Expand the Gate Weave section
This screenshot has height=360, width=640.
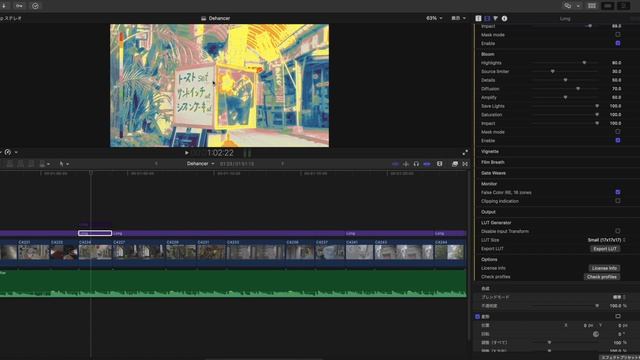(493, 173)
